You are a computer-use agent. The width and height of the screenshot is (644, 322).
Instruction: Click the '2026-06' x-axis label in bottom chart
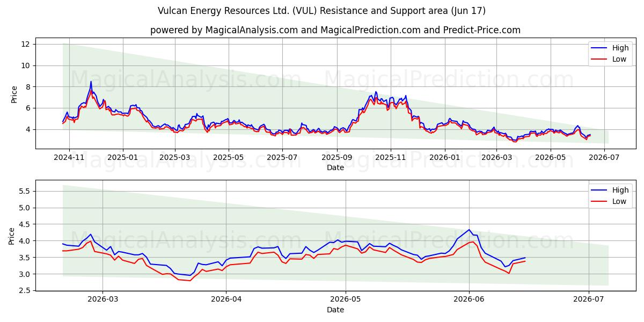(470, 299)
